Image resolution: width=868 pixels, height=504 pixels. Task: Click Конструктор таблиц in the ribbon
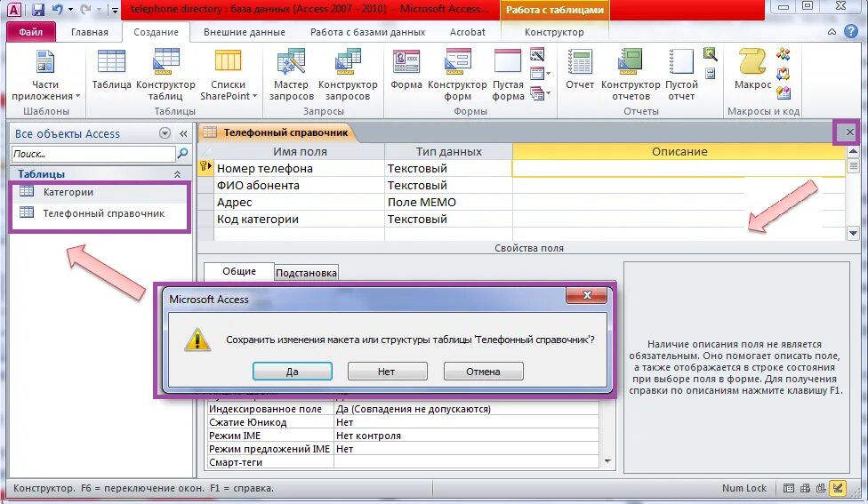(x=165, y=76)
